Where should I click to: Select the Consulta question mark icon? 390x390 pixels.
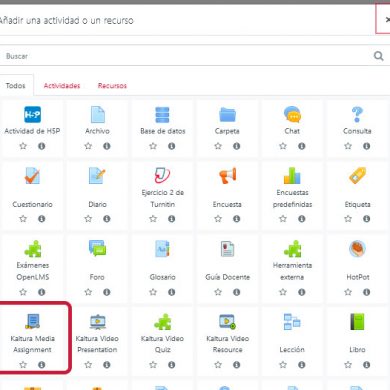pyautogui.click(x=357, y=115)
